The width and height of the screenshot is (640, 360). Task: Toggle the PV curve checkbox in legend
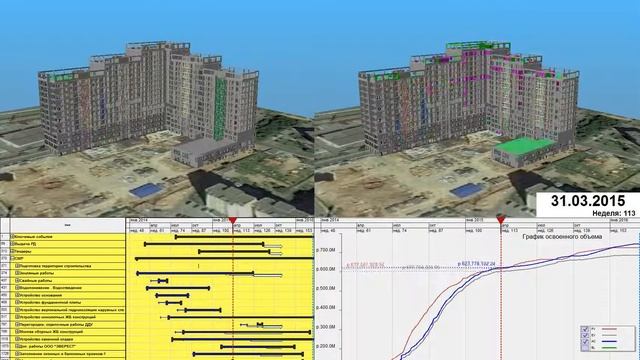[585, 329]
